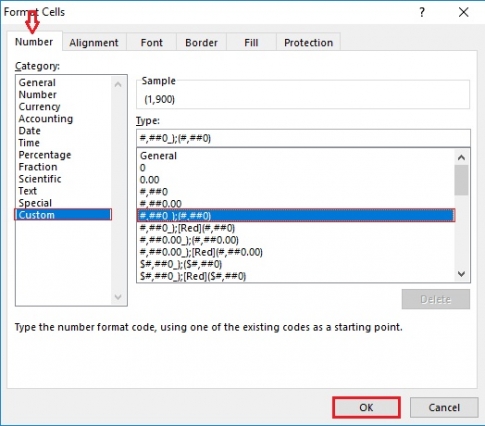Image resolution: width=485 pixels, height=426 pixels.
Task: Choose $#,##0_);[Red]($#,##0) format code
Action: tap(193, 276)
